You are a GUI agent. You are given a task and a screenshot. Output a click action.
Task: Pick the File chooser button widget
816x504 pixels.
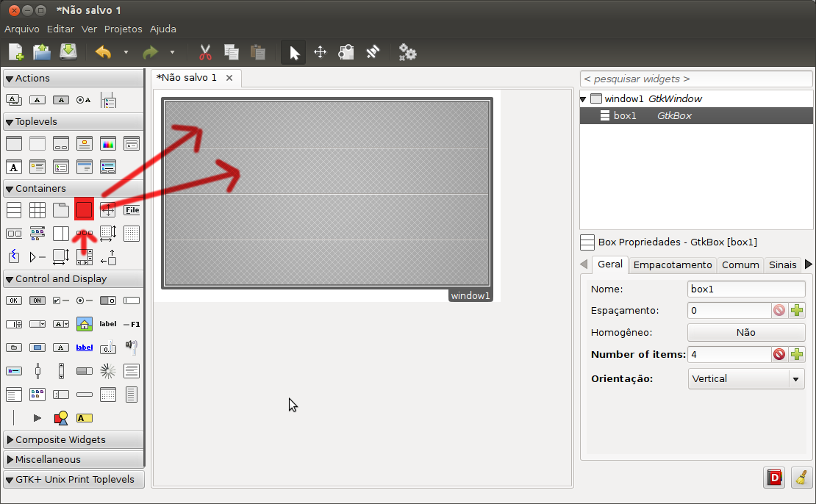point(132,209)
